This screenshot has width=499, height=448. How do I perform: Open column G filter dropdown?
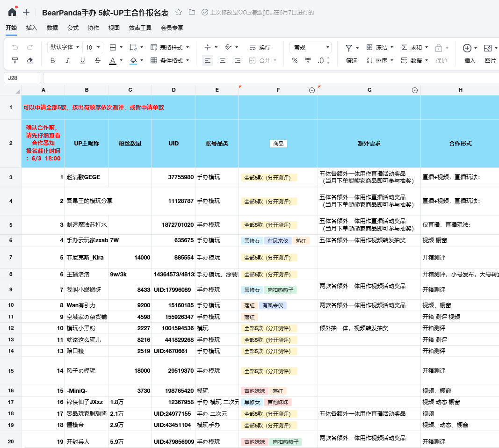pyautogui.click(x=415, y=90)
